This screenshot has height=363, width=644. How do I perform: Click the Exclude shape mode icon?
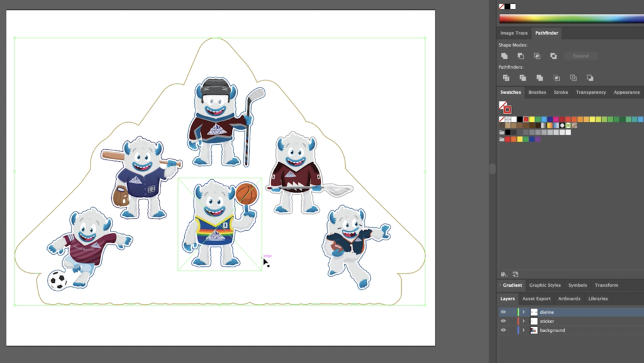pyautogui.click(x=553, y=56)
